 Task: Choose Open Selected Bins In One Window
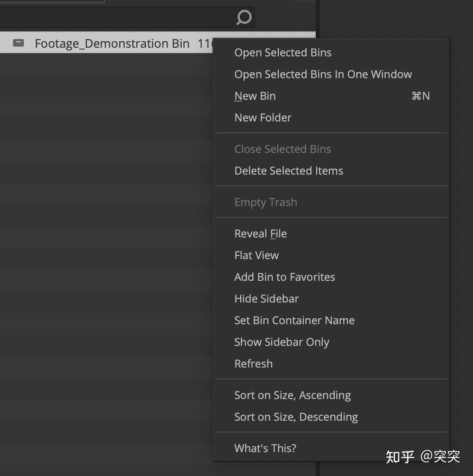[323, 74]
